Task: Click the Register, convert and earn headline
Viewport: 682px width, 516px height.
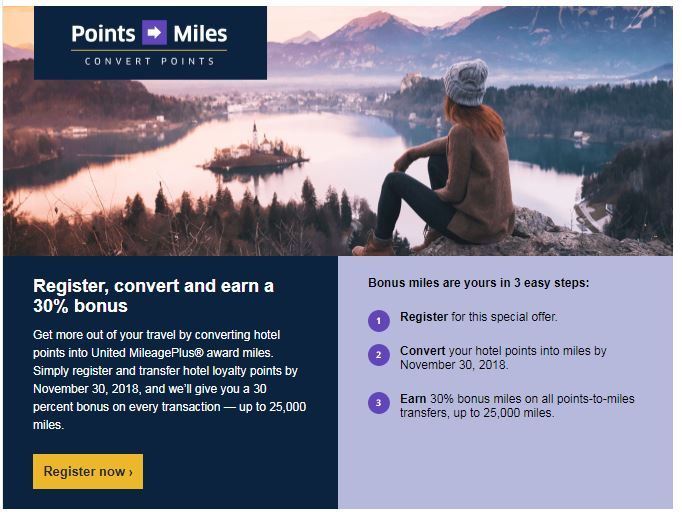Action: tap(154, 296)
